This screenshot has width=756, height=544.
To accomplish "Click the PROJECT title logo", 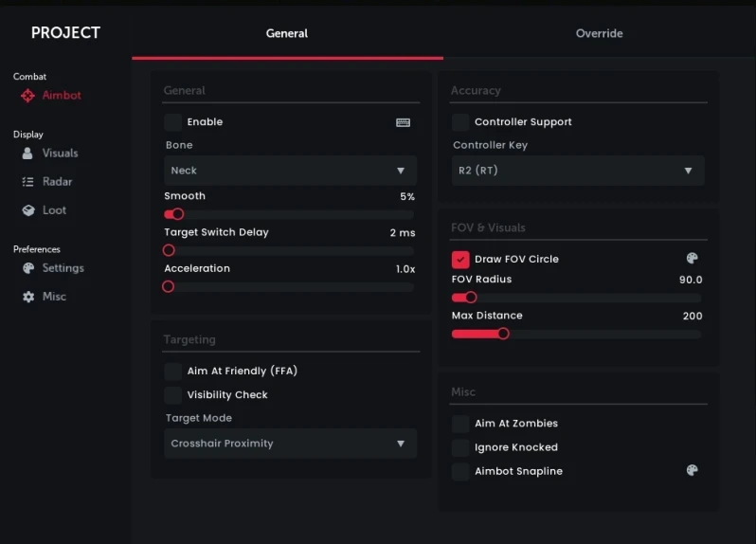I will click(65, 33).
